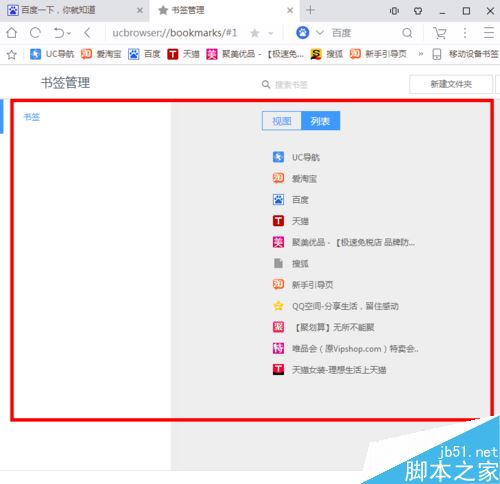Go back with the left chevron

[87, 33]
